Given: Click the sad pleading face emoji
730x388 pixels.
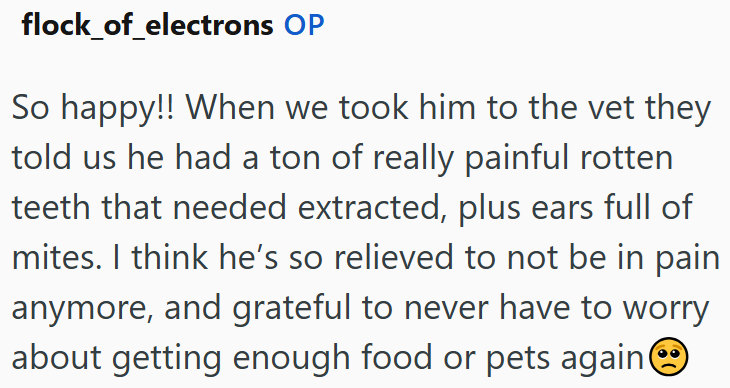Looking at the screenshot, I should tap(668, 356).
